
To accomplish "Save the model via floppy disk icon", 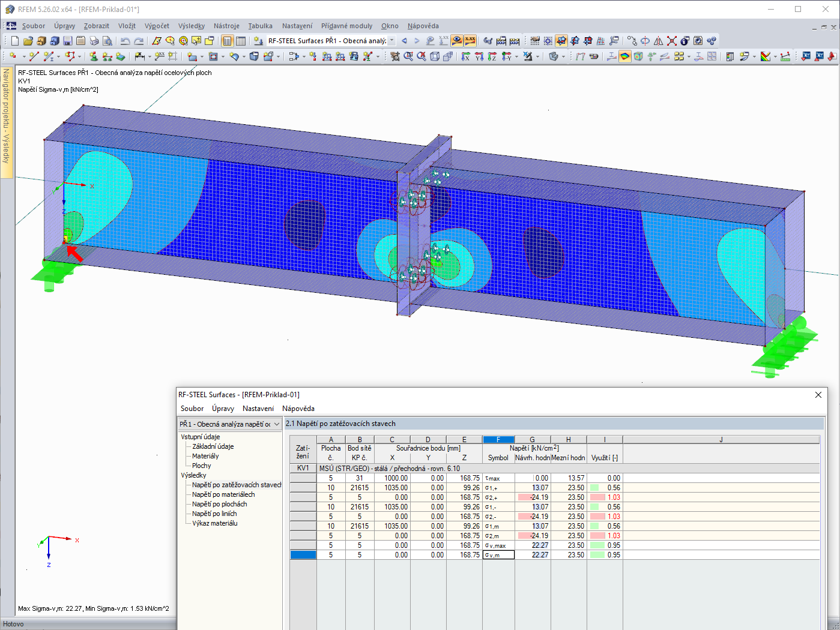I will (x=68, y=41).
